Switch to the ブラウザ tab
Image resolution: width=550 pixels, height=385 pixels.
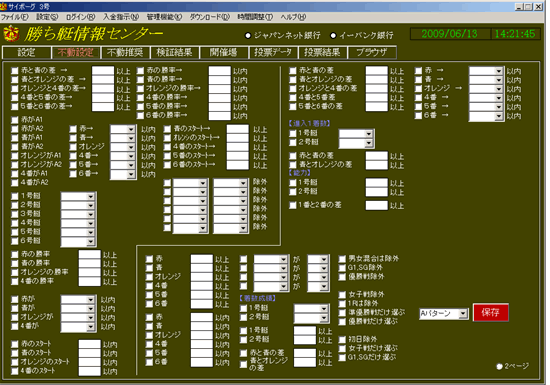[372, 53]
